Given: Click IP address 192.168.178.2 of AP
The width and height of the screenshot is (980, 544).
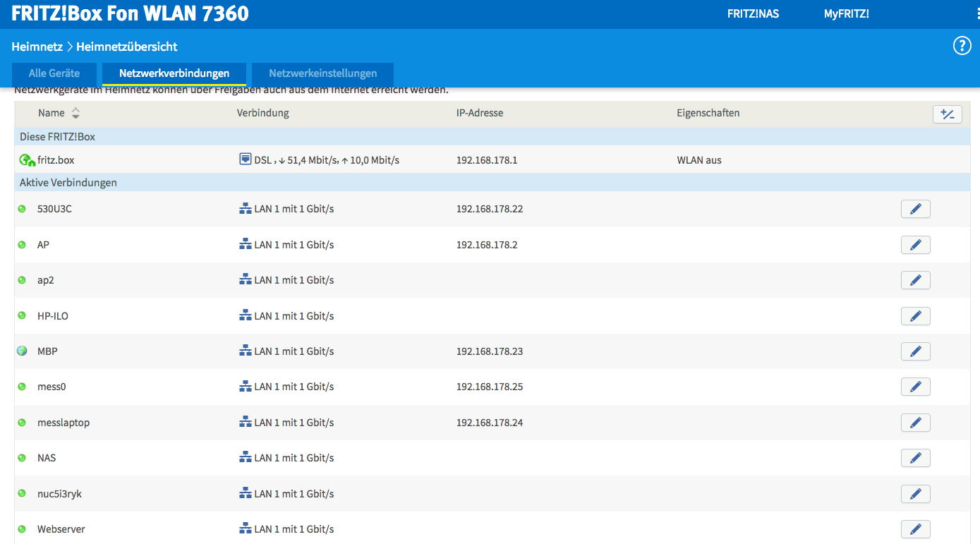Looking at the screenshot, I should coord(487,245).
